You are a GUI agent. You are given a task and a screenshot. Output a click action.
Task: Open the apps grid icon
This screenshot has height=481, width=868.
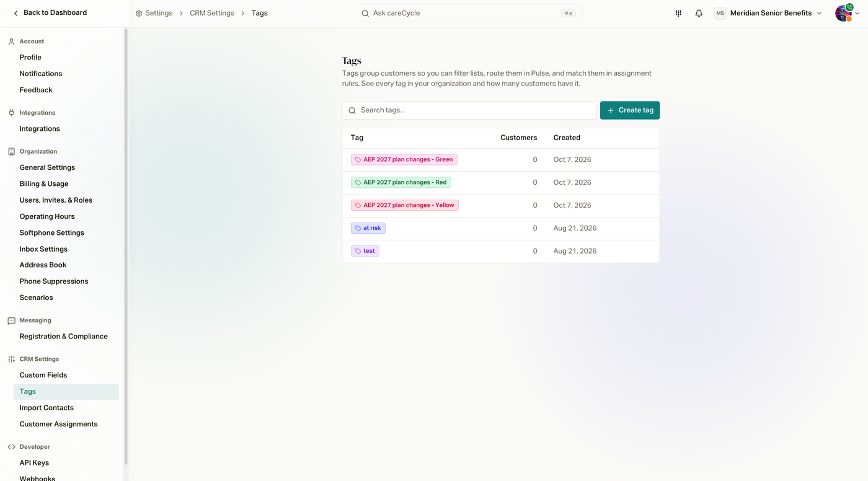[678, 13]
